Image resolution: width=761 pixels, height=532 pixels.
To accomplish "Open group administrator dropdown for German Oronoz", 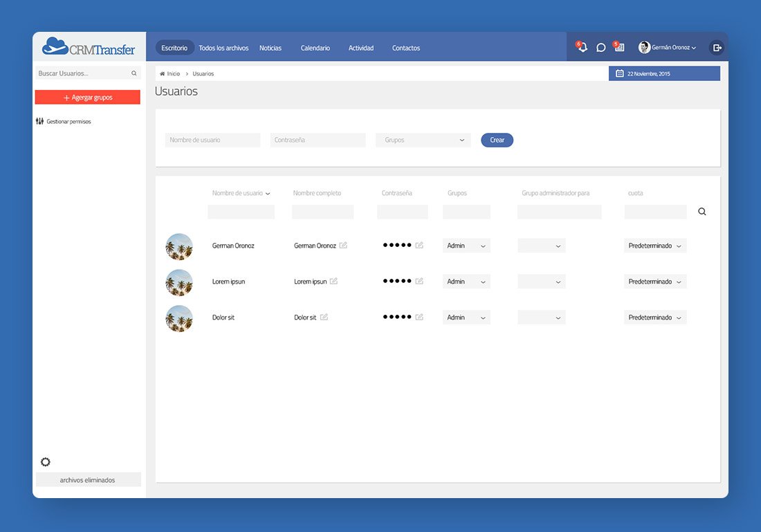I will [542, 246].
